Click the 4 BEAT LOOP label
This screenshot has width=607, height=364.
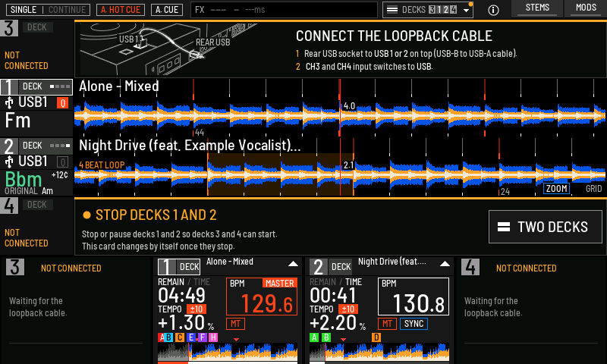tap(102, 165)
